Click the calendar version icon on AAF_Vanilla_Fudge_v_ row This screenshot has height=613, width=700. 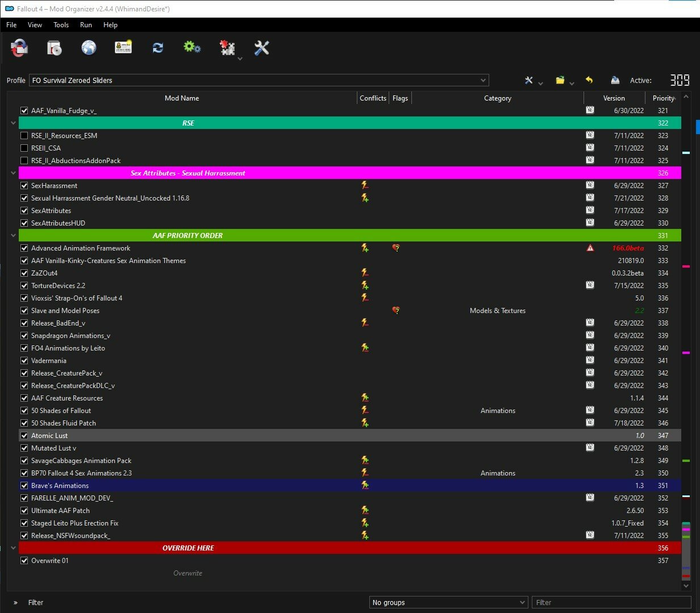click(x=590, y=110)
